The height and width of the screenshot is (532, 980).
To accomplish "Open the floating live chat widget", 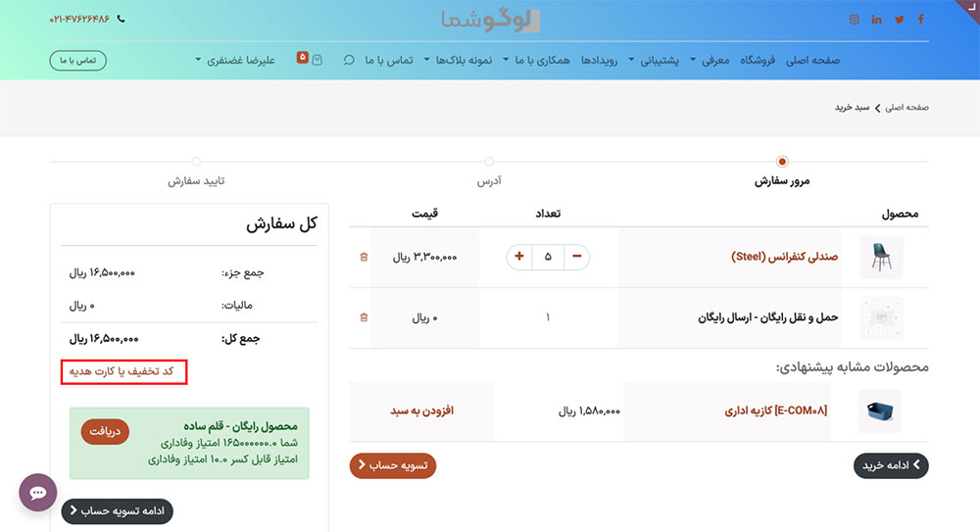I will point(38,492).
